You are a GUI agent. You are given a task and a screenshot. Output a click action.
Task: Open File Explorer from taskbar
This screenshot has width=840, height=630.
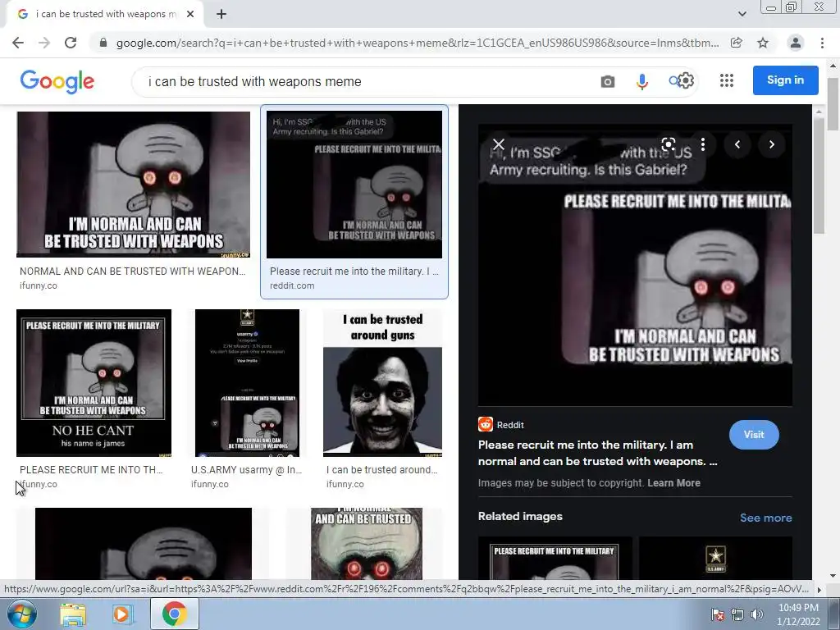pyautogui.click(x=73, y=614)
